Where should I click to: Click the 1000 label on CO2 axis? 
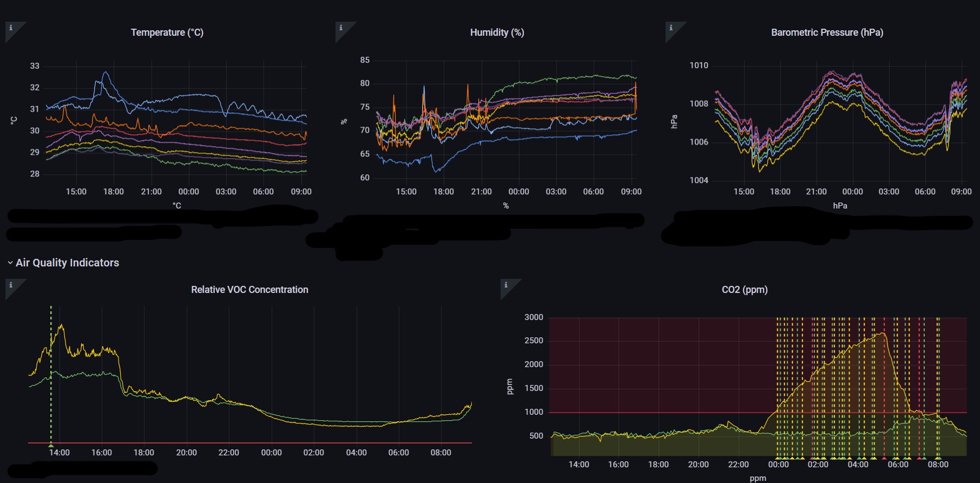click(534, 412)
